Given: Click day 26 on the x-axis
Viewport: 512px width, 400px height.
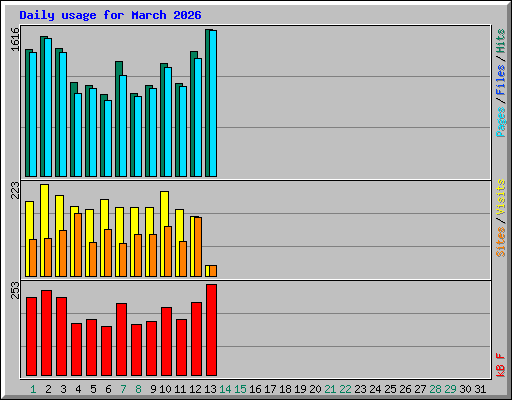Looking at the screenshot, I should pos(405,389).
